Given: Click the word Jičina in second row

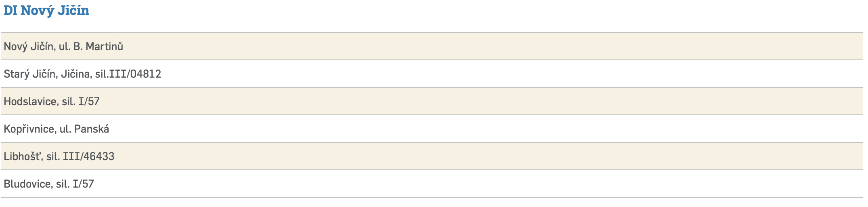Looking at the screenshot, I should (75, 74).
